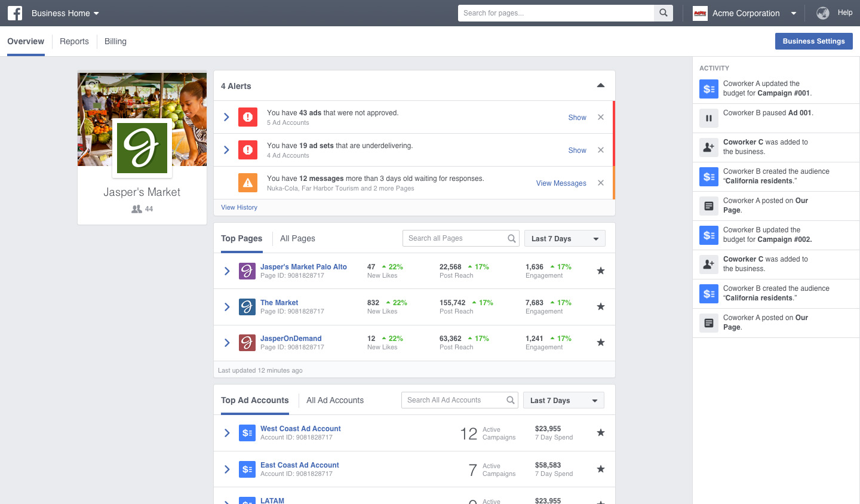Click last Coworker A posted page icon

(709, 323)
